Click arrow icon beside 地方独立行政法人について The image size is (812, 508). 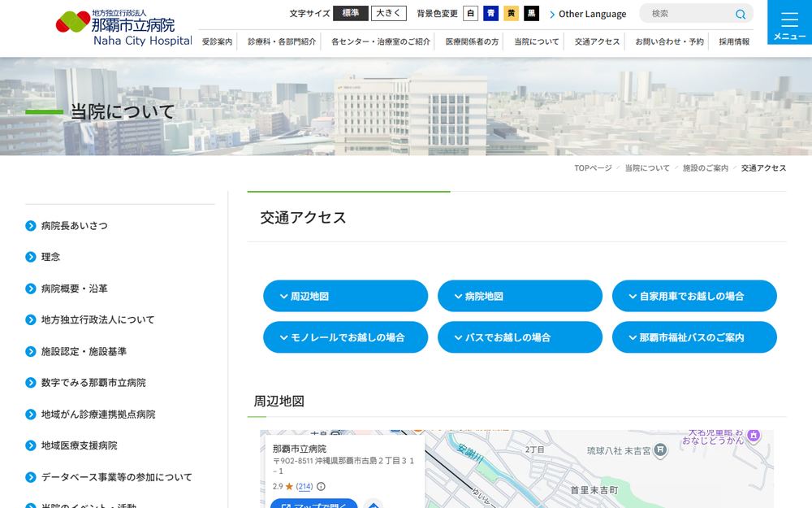(31, 319)
